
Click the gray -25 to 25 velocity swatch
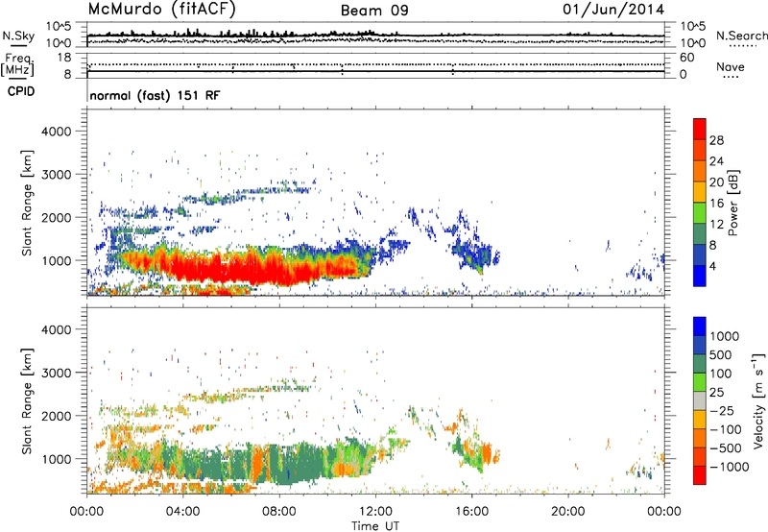700,401
